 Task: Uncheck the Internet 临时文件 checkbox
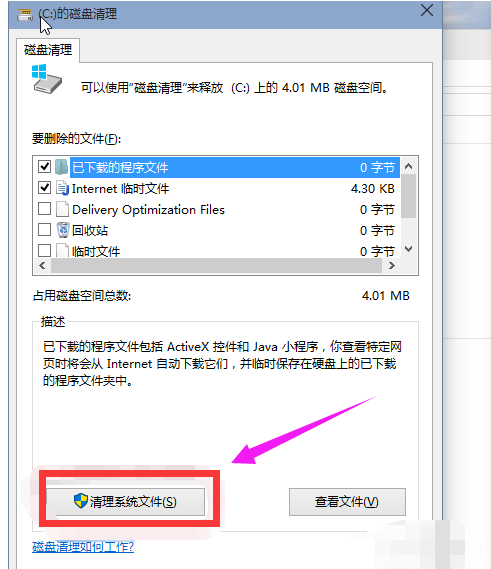point(44,188)
